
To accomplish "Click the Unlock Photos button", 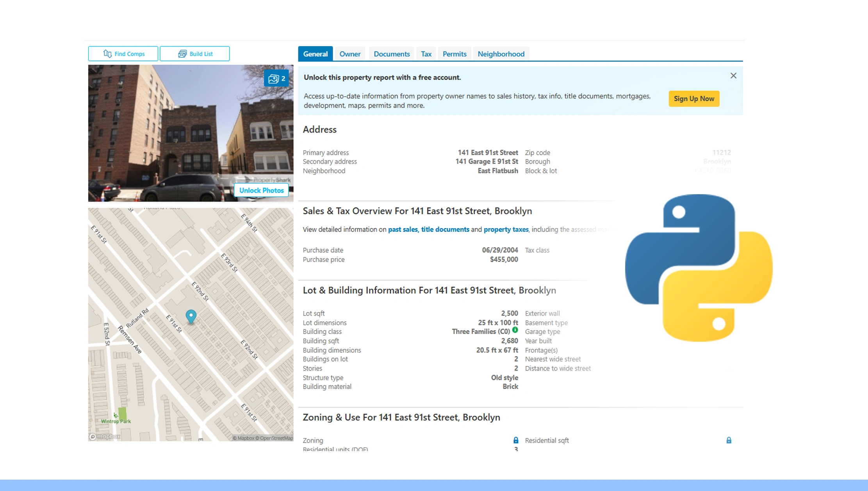I will 261,190.
